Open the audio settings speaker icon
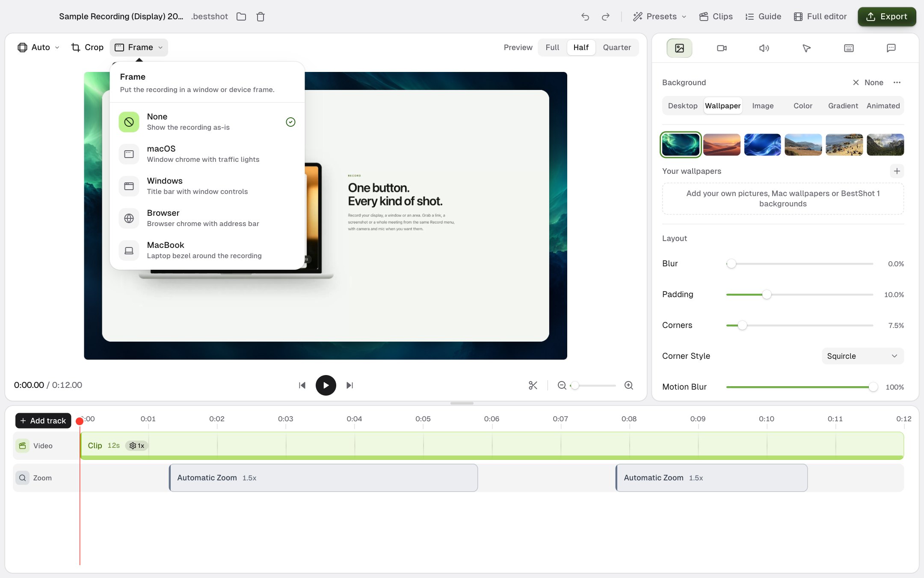924x578 pixels. coord(764,48)
